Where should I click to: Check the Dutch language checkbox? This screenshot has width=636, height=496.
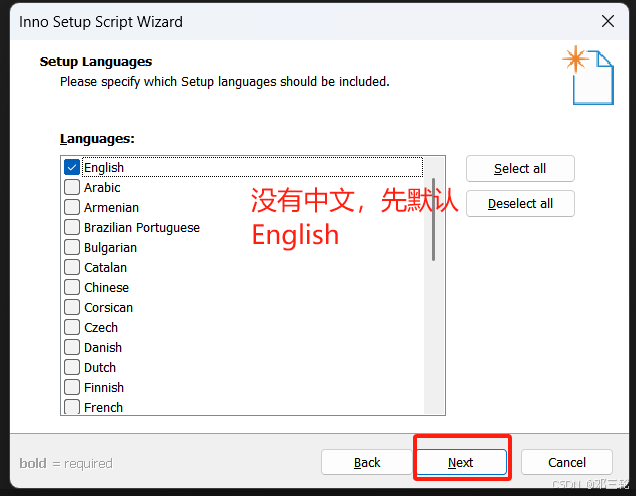(x=72, y=367)
